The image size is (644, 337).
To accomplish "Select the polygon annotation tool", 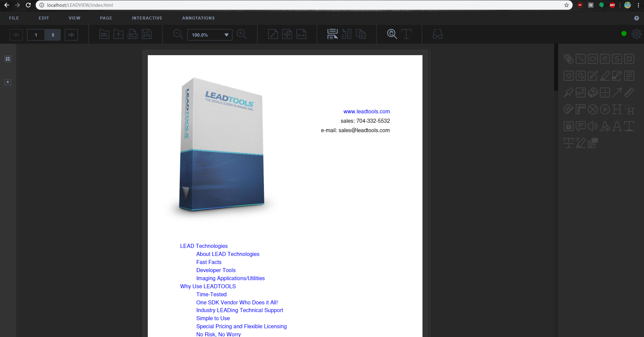I will click(569, 76).
